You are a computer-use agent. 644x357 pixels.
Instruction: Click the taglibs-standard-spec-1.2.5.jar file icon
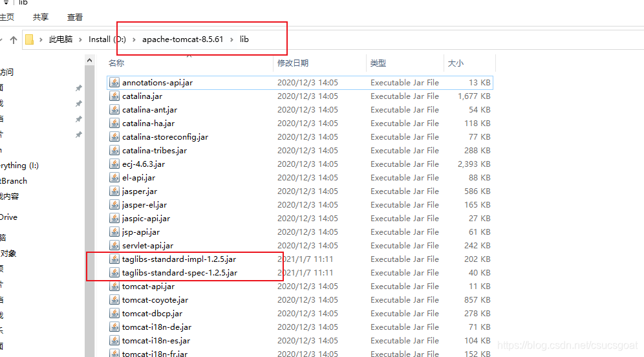114,272
